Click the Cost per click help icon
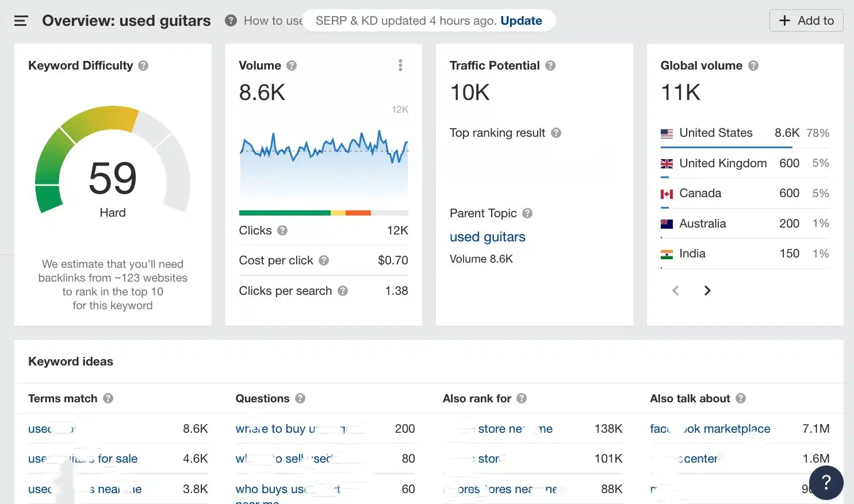854x504 pixels. [x=324, y=260]
